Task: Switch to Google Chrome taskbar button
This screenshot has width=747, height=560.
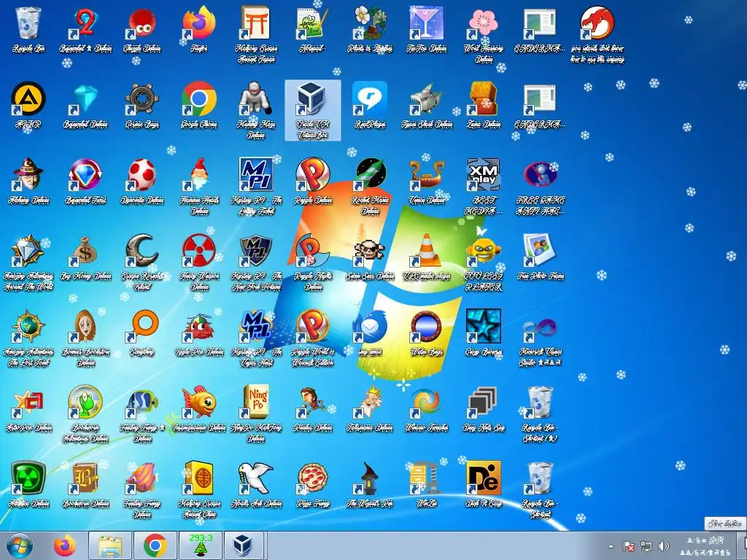Action: [x=155, y=545]
